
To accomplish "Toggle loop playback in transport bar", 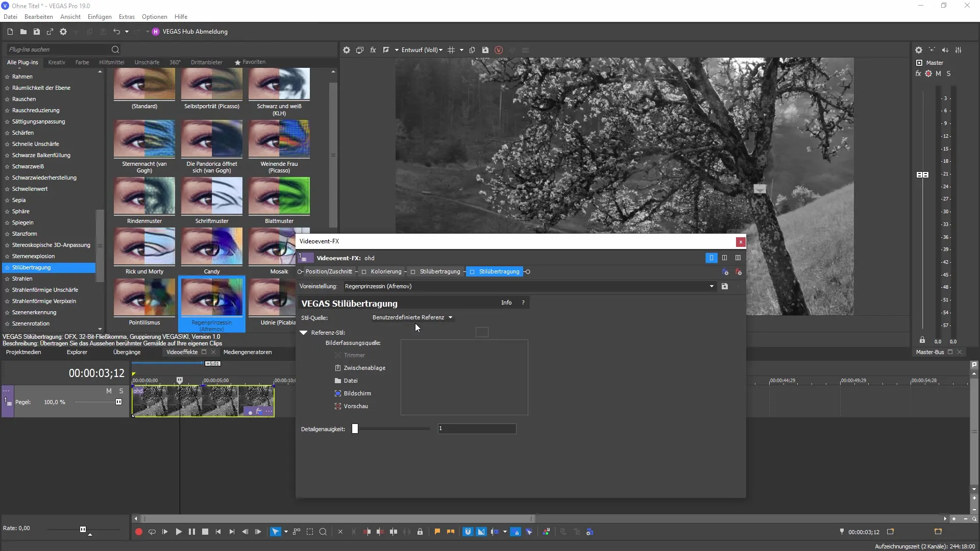I will tap(152, 532).
